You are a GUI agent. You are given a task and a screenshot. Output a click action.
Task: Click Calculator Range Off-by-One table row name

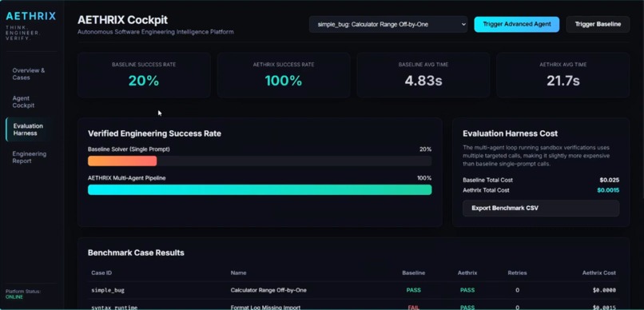(268, 290)
